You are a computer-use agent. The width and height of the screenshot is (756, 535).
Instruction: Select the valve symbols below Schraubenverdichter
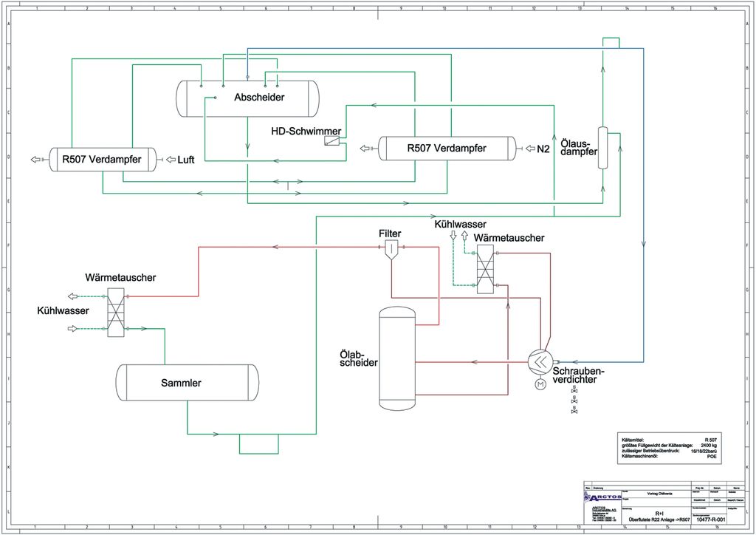[x=574, y=405]
